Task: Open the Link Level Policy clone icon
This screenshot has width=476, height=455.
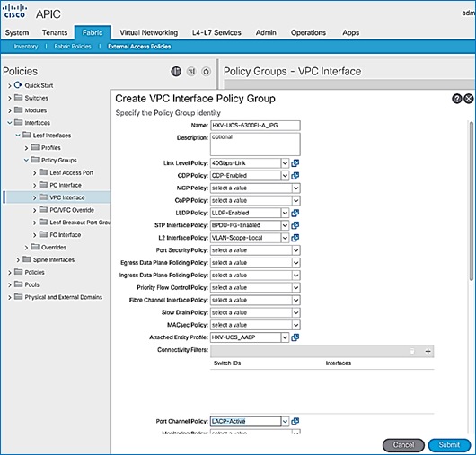Action: click(x=295, y=163)
